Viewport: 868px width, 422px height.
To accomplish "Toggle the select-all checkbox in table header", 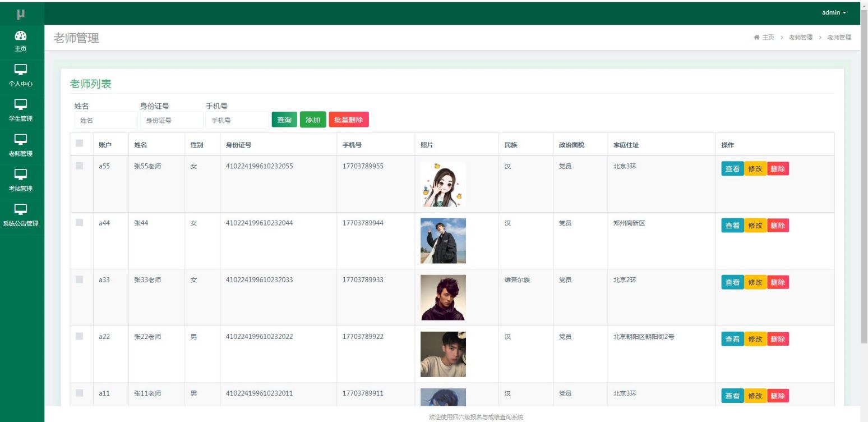I will [79, 144].
